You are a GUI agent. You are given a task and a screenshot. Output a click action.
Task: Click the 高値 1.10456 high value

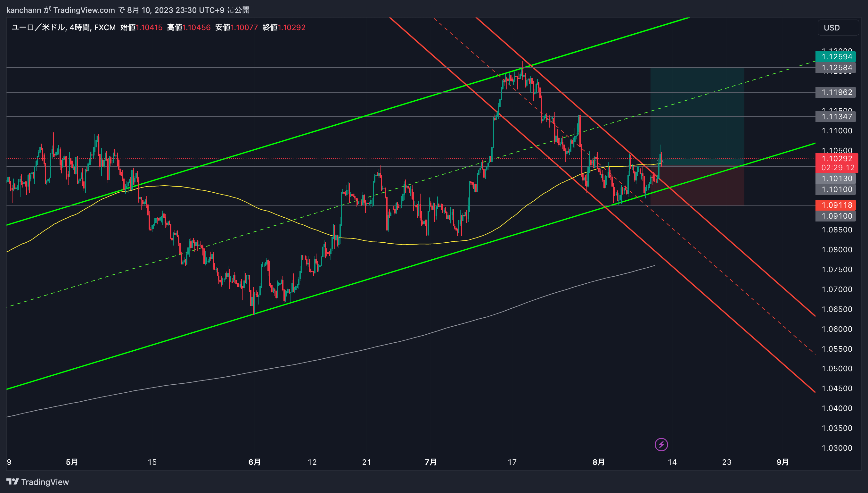coord(189,28)
